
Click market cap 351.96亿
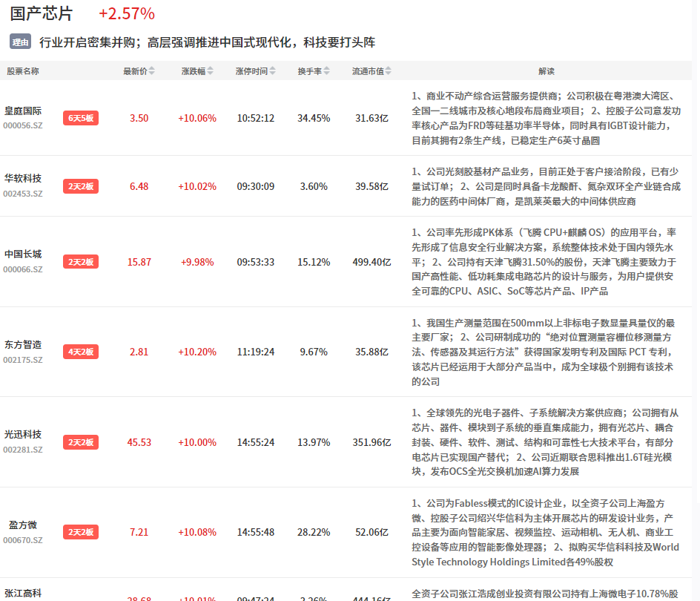pos(372,442)
